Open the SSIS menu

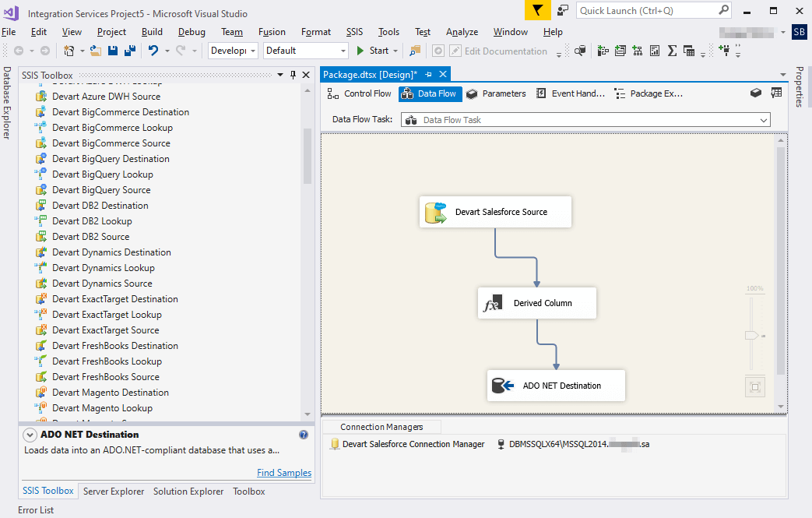click(354, 32)
